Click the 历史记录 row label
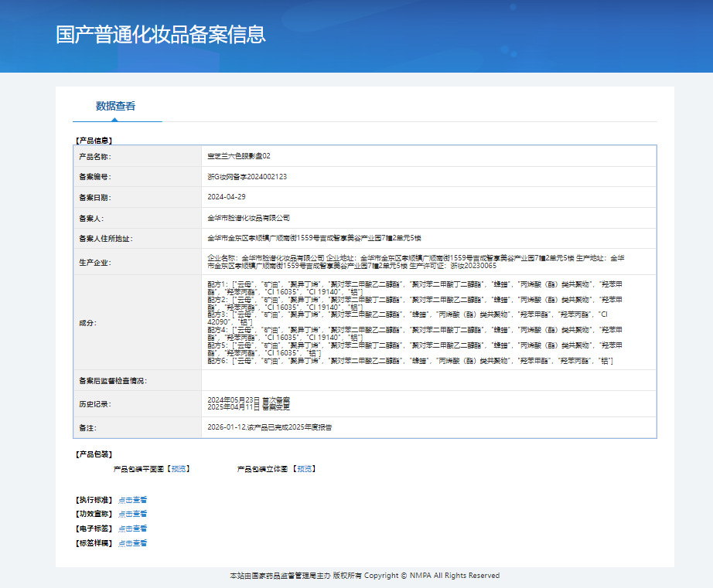The image size is (713, 588). click(x=95, y=404)
